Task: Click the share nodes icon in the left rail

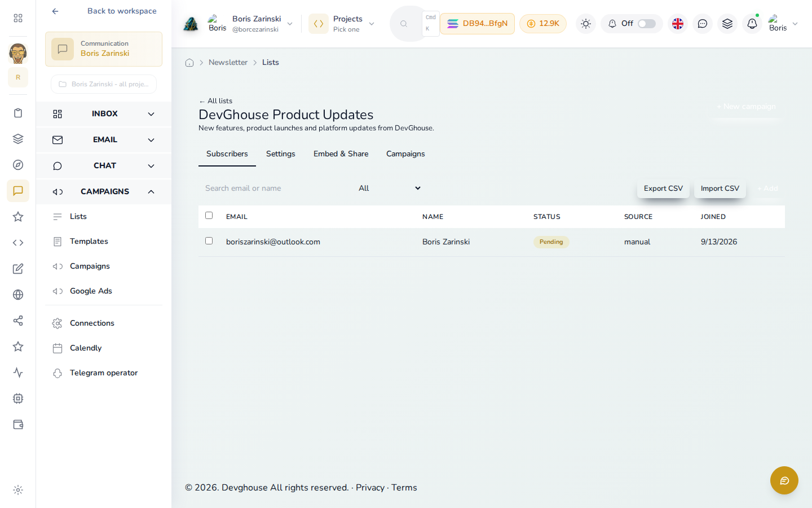Action: (x=18, y=321)
